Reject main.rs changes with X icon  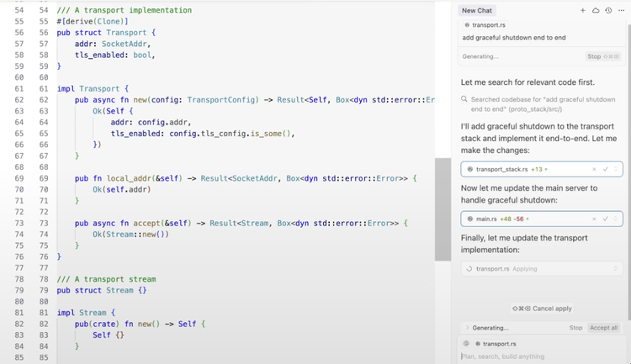594,219
